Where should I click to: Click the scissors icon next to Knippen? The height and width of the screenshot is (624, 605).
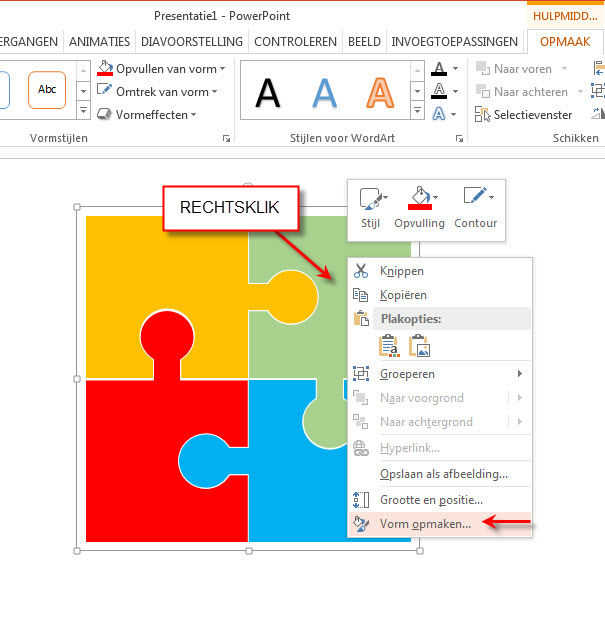coord(361,271)
